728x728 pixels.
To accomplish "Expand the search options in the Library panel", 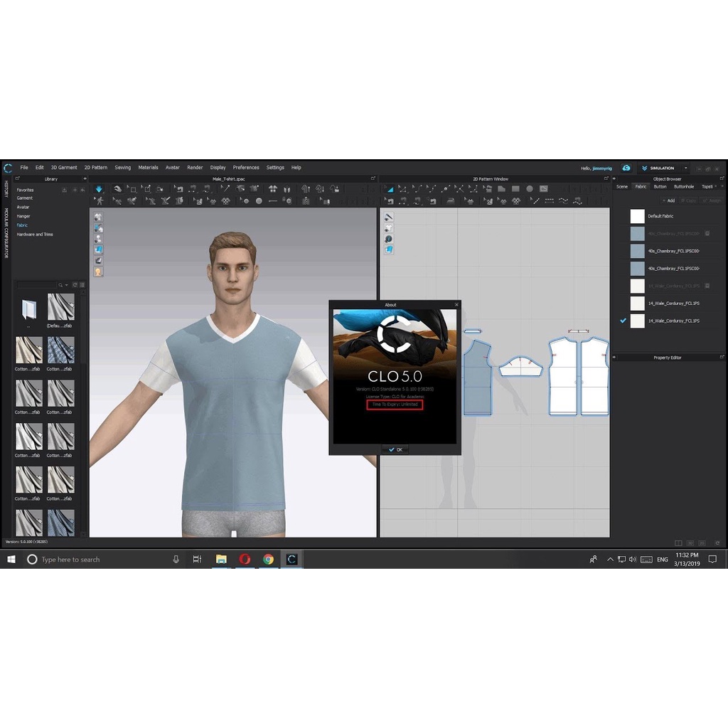I will pos(67,285).
